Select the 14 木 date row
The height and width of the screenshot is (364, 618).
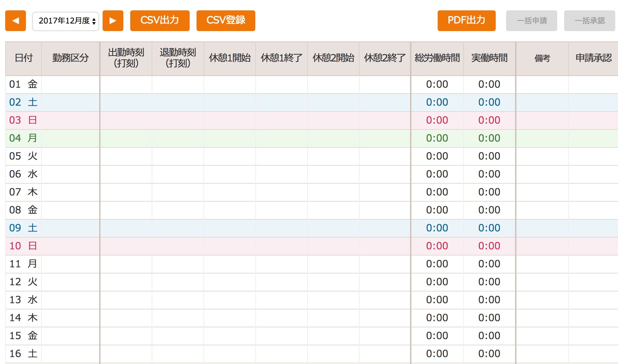[x=312, y=318]
